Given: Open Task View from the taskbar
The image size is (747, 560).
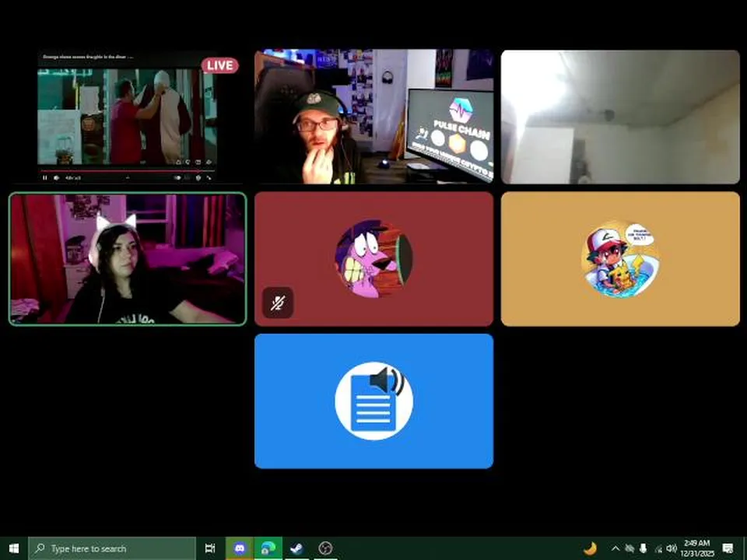Looking at the screenshot, I should [210, 548].
